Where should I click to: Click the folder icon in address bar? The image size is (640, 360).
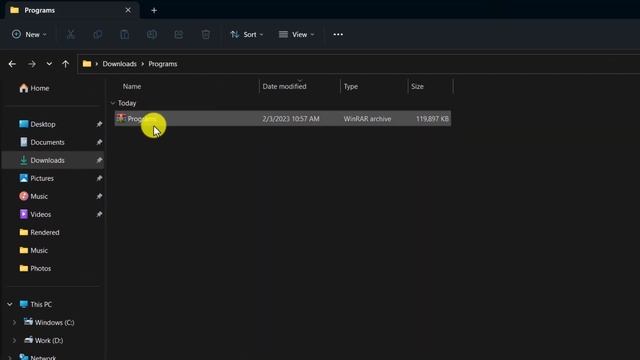87,64
